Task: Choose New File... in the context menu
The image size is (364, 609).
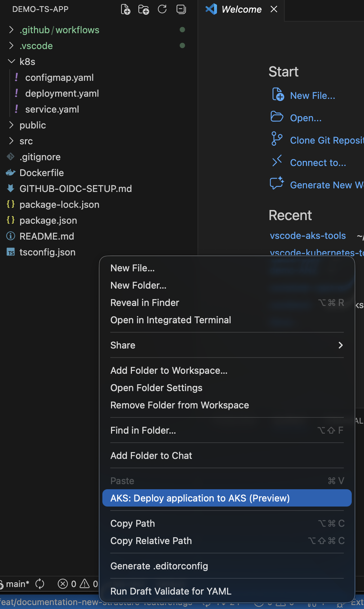Action: tap(227, 268)
